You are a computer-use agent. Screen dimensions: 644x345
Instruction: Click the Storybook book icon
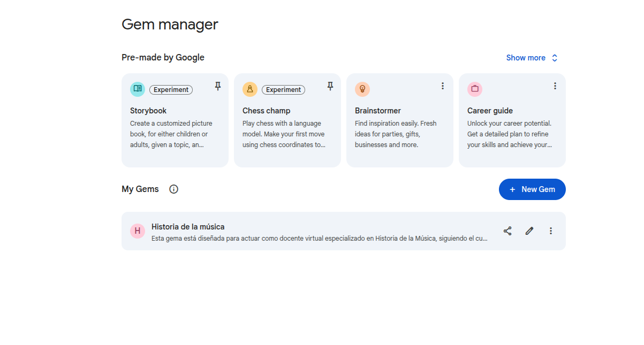138,89
